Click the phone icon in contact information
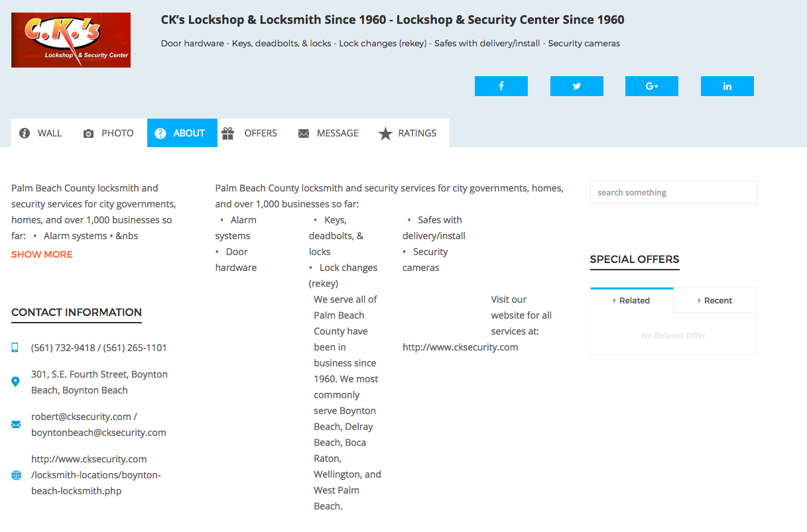Screen dimensions: 807x532 click(15, 348)
